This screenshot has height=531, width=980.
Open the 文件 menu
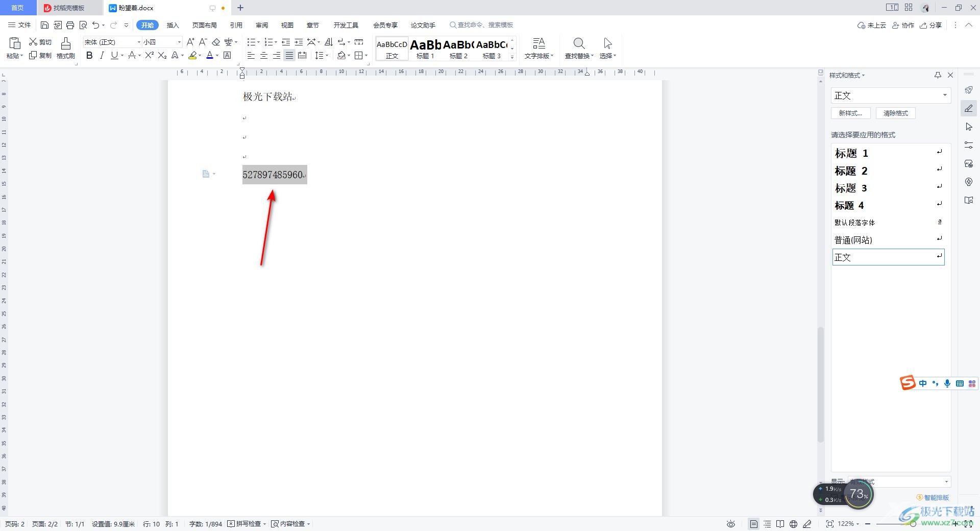click(19, 25)
